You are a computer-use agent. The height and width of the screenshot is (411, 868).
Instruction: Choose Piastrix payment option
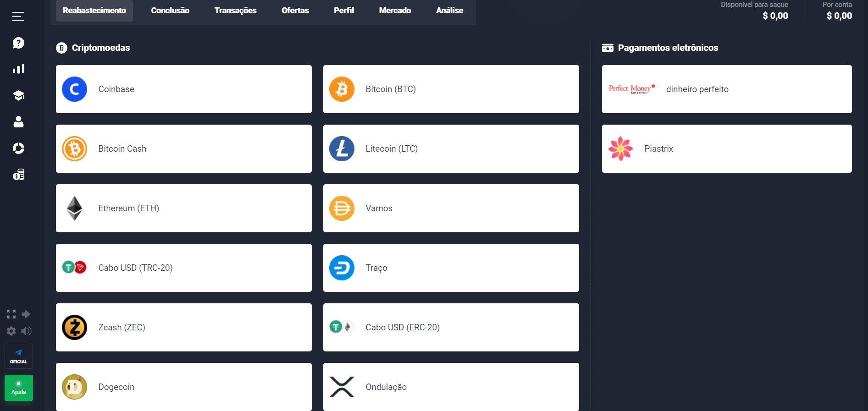(727, 148)
